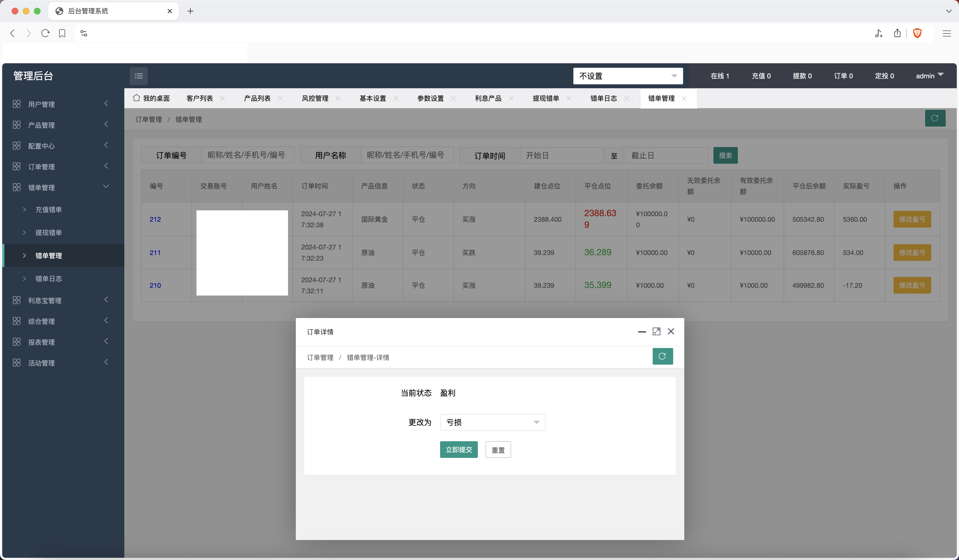959x560 pixels.
Task: Maximize the 订单详情 dialog
Action: click(657, 331)
